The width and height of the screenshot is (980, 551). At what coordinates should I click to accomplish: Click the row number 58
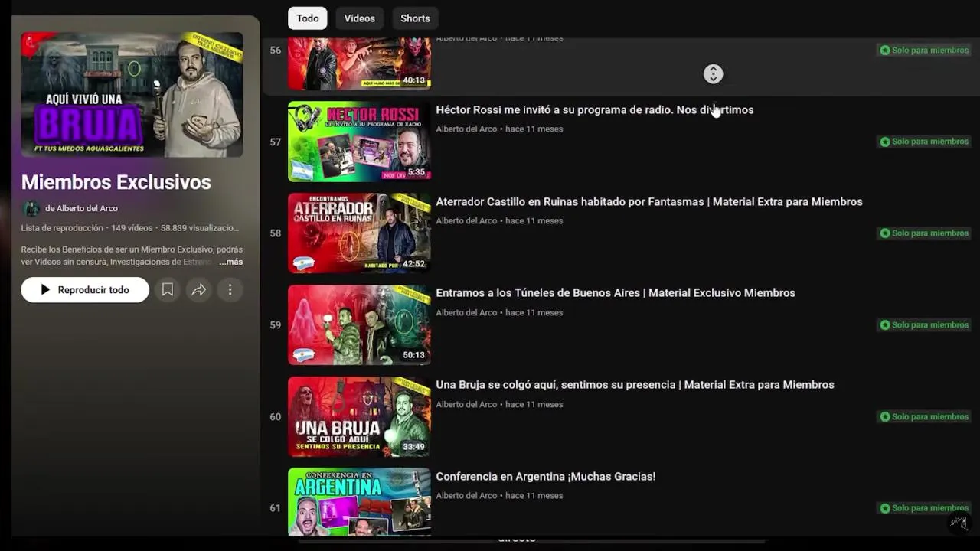point(276,233)
